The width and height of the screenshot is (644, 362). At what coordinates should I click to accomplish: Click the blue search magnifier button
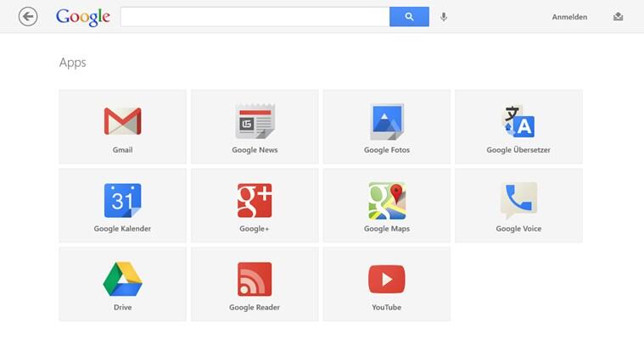click(x=409, y=17)
